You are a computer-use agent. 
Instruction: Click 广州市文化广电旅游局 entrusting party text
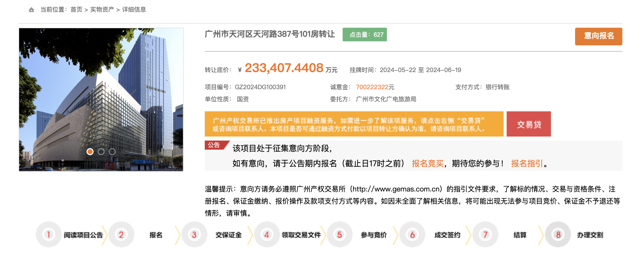coord(386,99)
